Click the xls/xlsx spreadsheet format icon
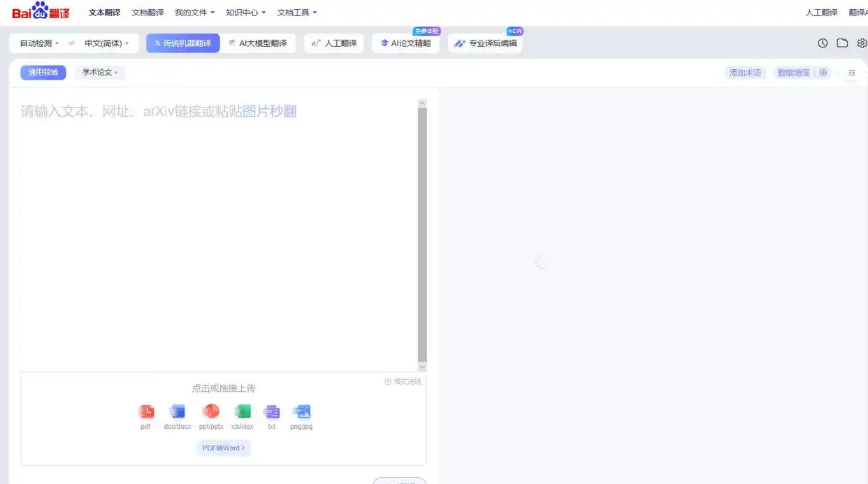This screenshot has height=484, width=868. [242, 412]
